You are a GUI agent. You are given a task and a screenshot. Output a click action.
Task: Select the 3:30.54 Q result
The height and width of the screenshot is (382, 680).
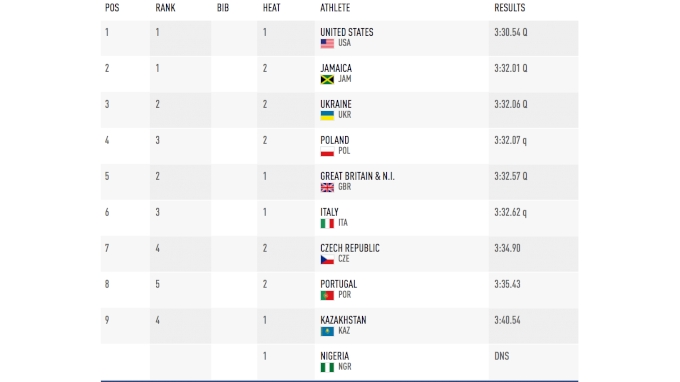[x=510, y=32]
